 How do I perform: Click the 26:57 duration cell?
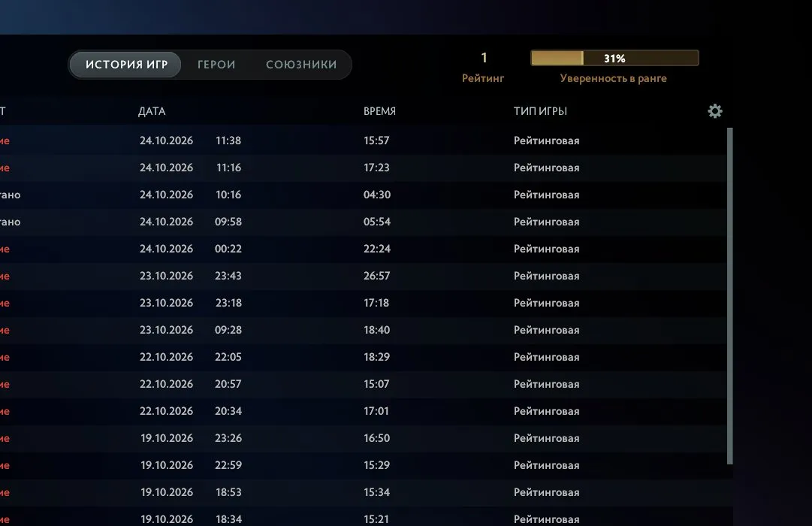[x=376, y=276]
